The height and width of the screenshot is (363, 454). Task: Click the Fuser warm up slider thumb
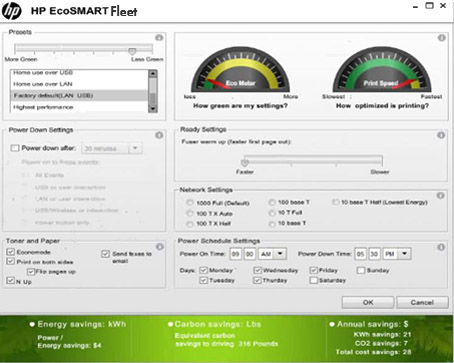point(245,163)
